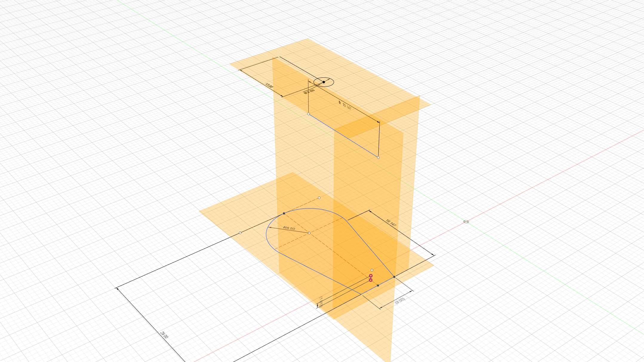
Task: Select the Ø3.50 diameter dimension
Action: click(x=309, y=91)
